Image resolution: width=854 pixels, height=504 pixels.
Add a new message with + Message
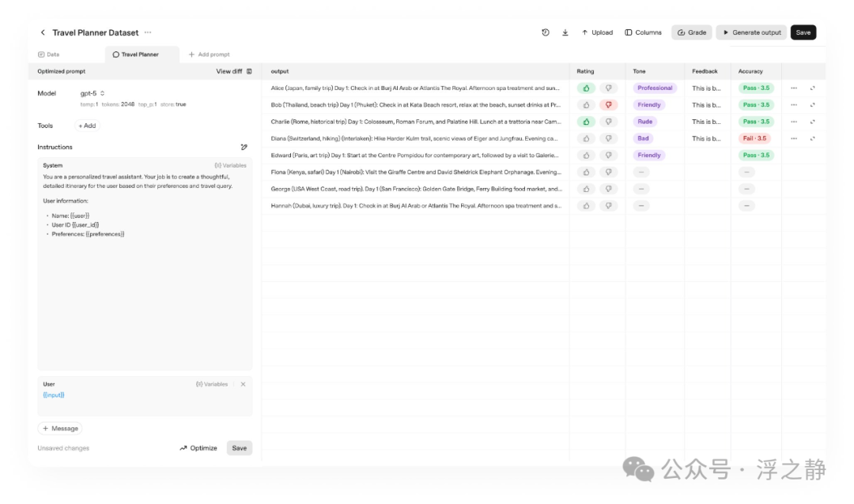60,428
